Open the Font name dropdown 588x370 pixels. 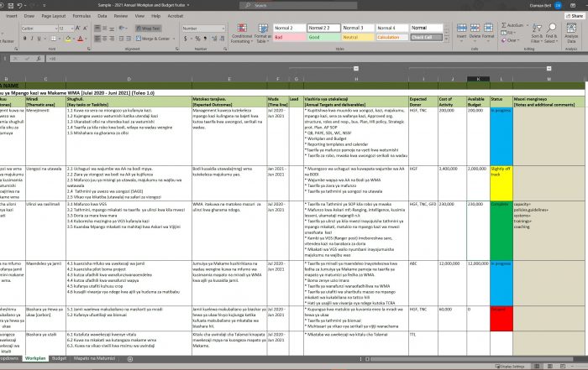click(x=56, y=29)
